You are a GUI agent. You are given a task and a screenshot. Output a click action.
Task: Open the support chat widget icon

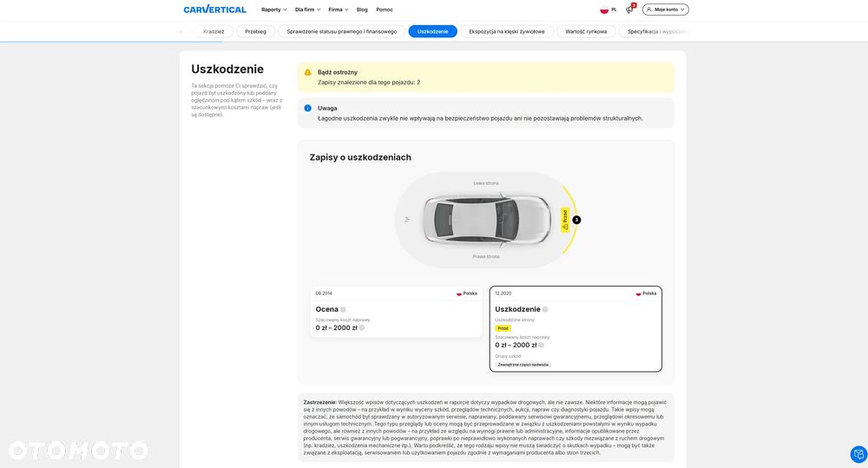point(858,454)
